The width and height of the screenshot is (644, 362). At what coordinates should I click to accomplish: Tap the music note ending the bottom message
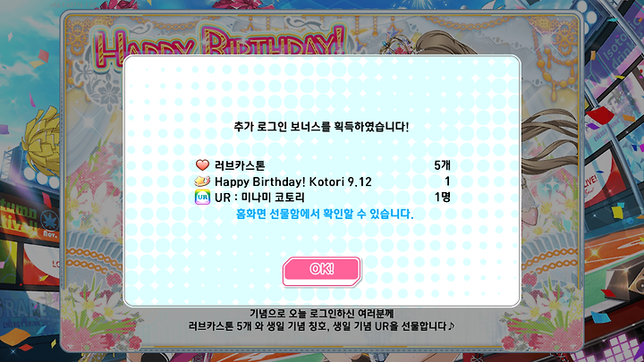(x=451, y=326)
